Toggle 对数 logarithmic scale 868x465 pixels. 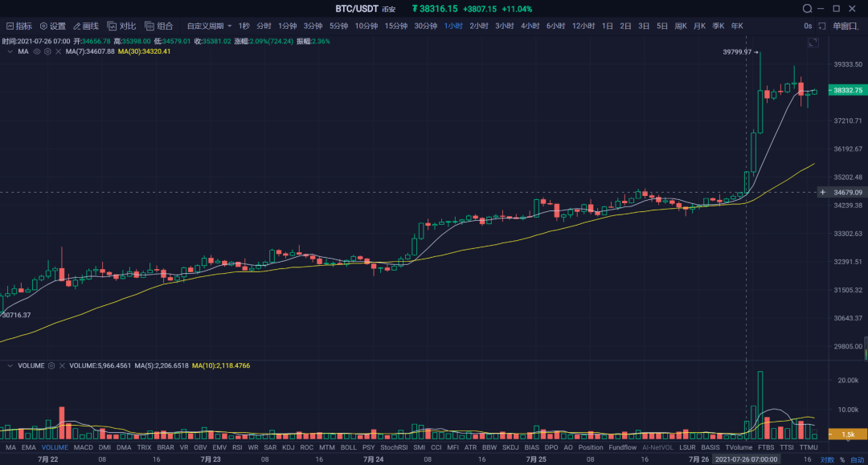click(x=827, y=459)
